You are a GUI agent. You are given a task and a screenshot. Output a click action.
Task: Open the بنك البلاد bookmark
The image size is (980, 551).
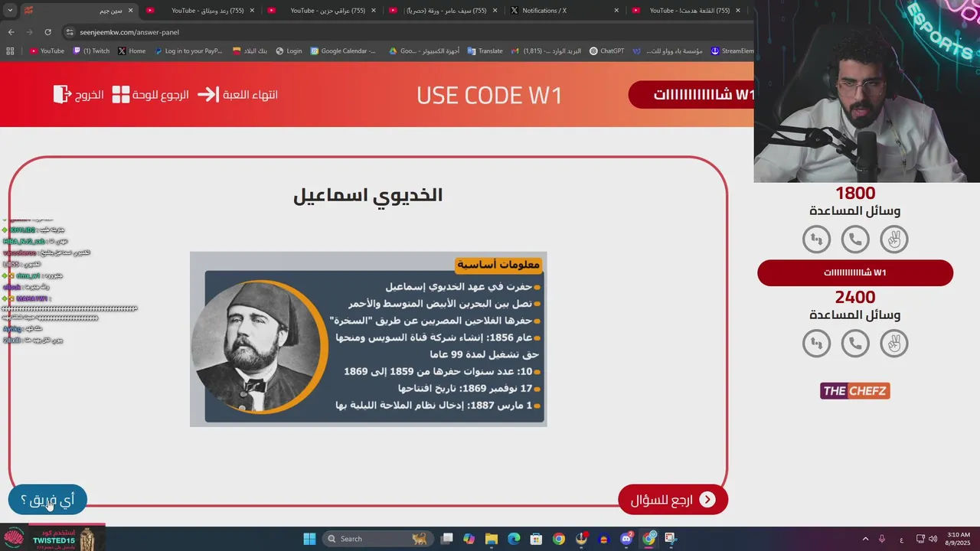[x=250, y=51]
